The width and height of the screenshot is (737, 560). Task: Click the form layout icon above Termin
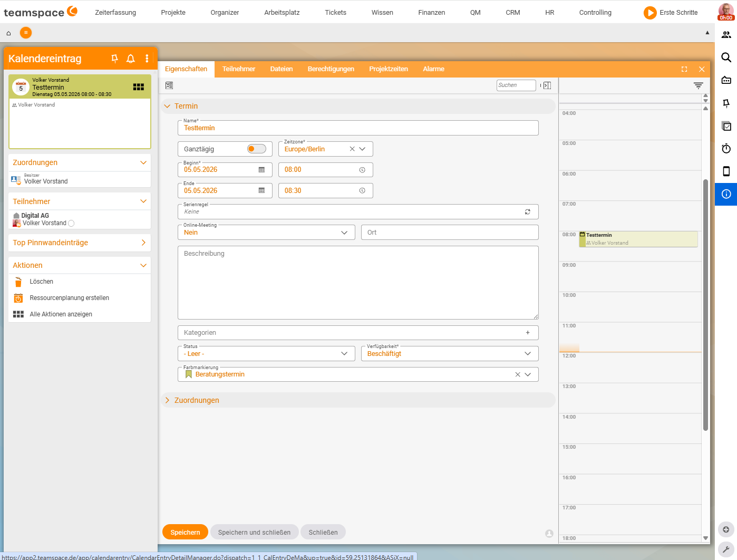point(169,85)
